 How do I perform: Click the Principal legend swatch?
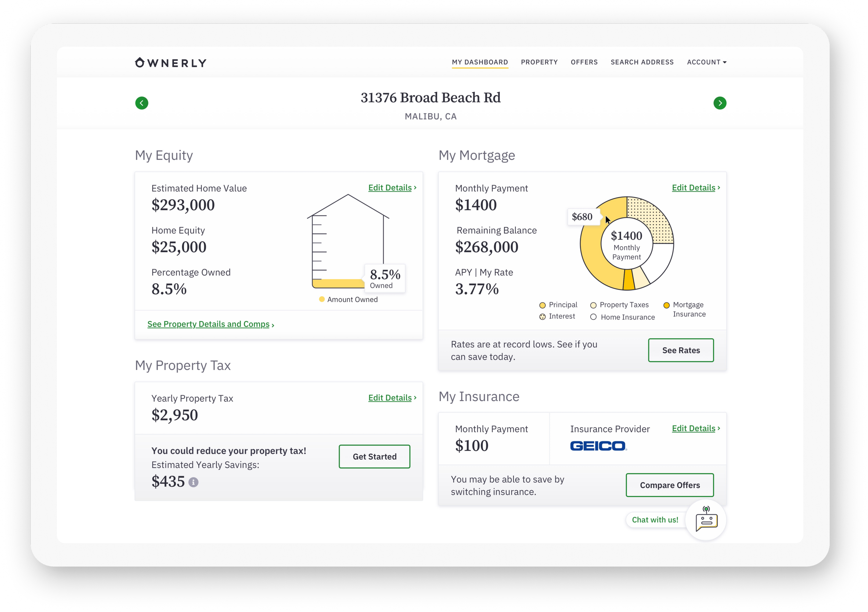coord(542,305)
